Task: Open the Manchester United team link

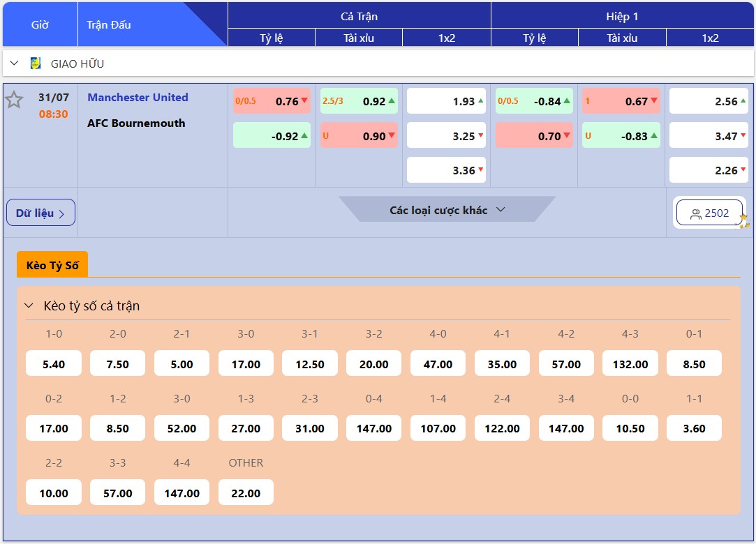Action: tap(138, 98)
